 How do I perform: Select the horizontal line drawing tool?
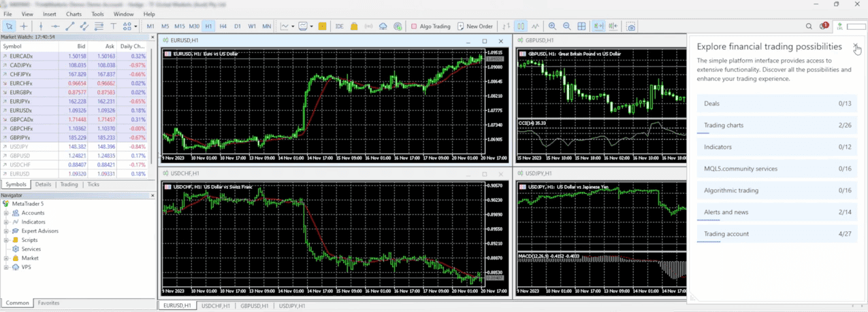click(x=55, y=27)
